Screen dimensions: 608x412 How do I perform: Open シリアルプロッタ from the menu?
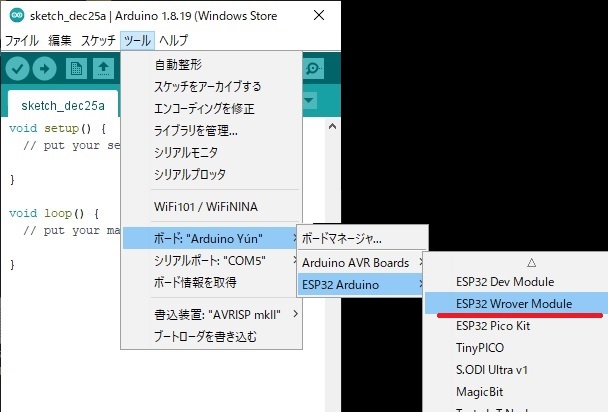[211, 175]
